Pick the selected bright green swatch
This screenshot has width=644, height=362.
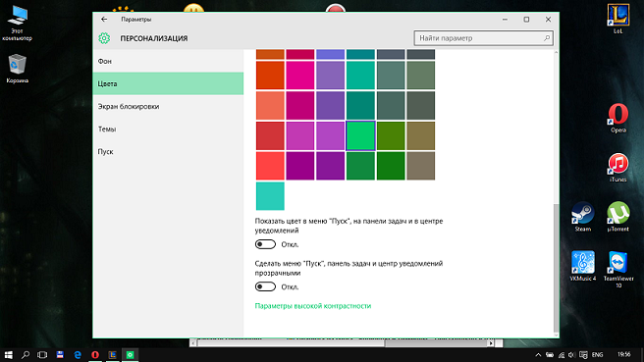pyautogui.click(x=360, y=135)
